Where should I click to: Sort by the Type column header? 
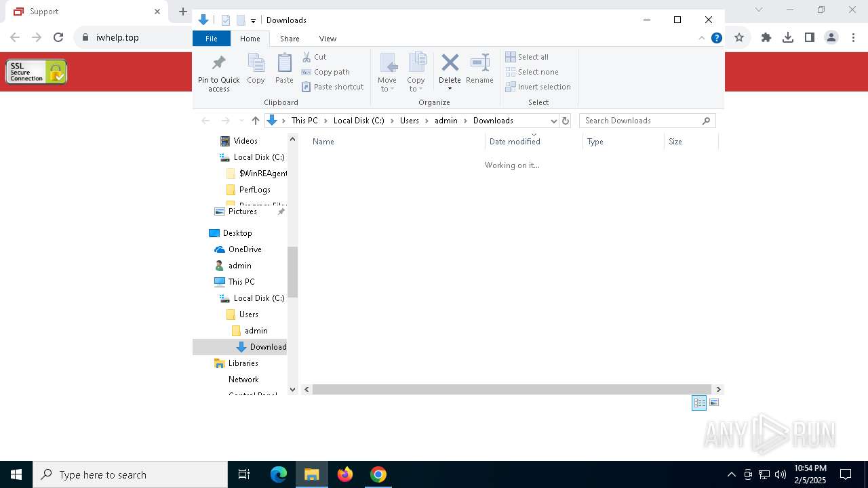(x=623, y=142)
